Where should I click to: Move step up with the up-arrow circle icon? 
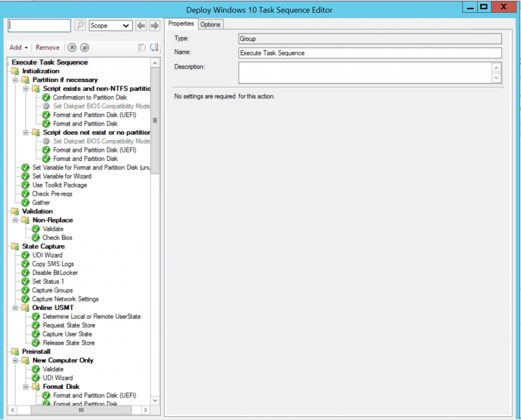(x=72, y=47)
